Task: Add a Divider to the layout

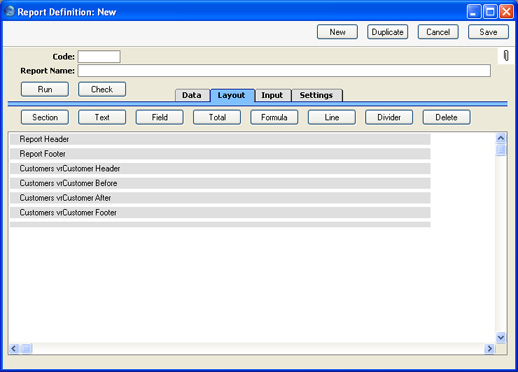Action: point(389,117)
